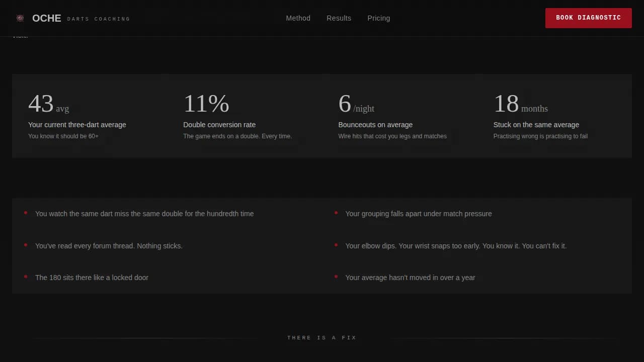Select the Results navigation item
644x362 pixels.
(x=339, y=18)
